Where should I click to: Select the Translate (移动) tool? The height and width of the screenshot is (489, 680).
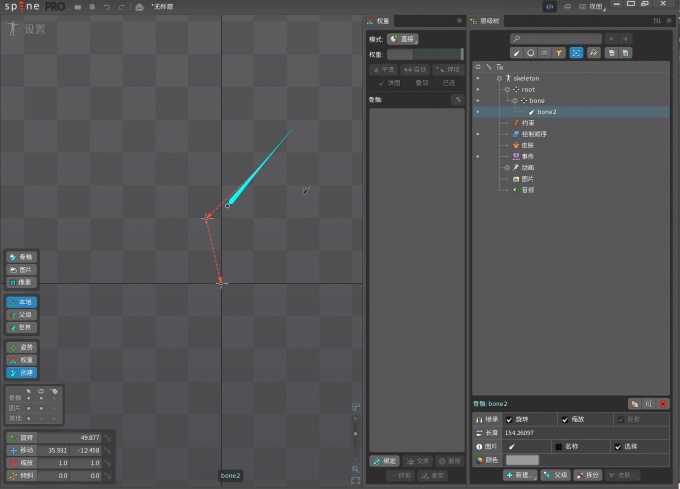pos(22,450)
